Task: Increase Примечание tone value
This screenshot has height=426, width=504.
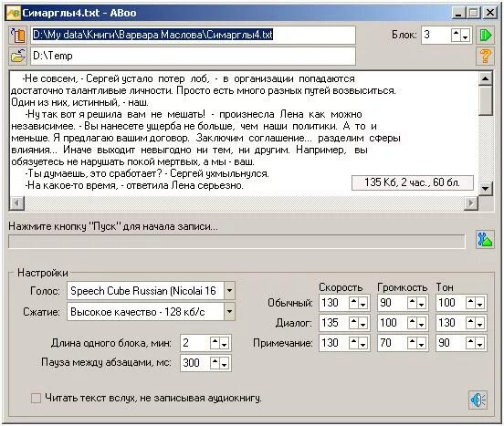Action: [471, 343]
